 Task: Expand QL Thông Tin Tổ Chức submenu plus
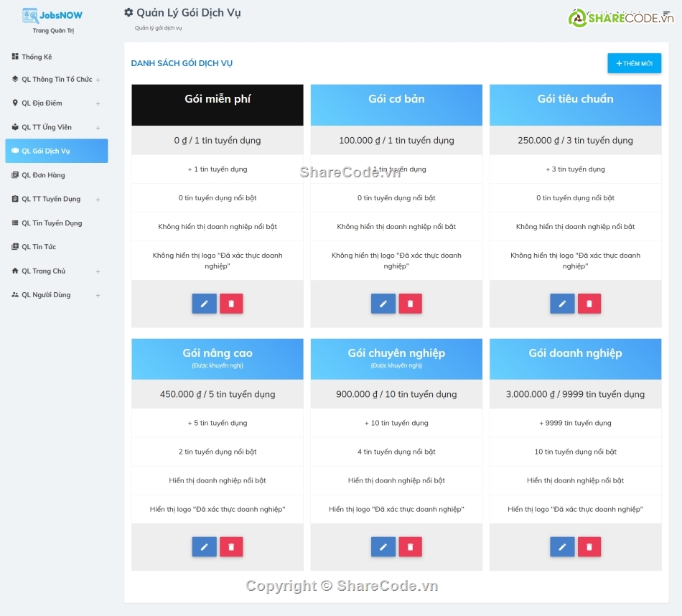coord(98,80)
